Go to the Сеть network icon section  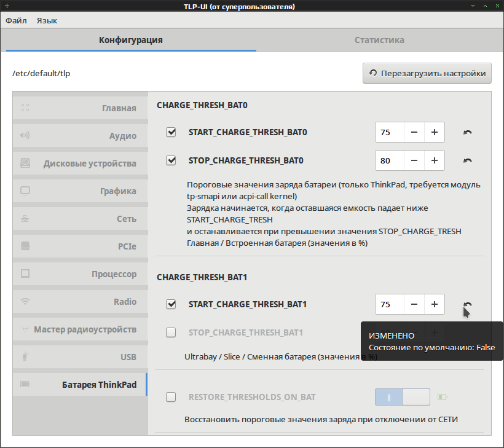point(25,219)
